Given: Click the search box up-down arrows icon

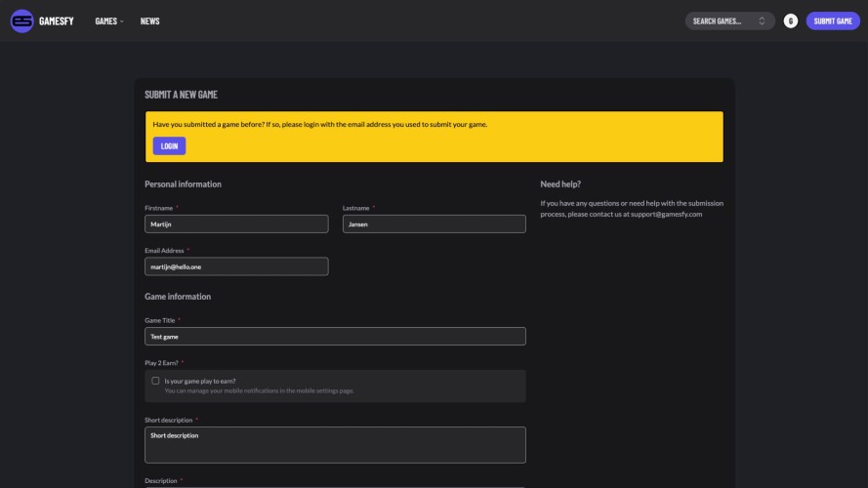Looking at the screenshot, I should (762, 21).
